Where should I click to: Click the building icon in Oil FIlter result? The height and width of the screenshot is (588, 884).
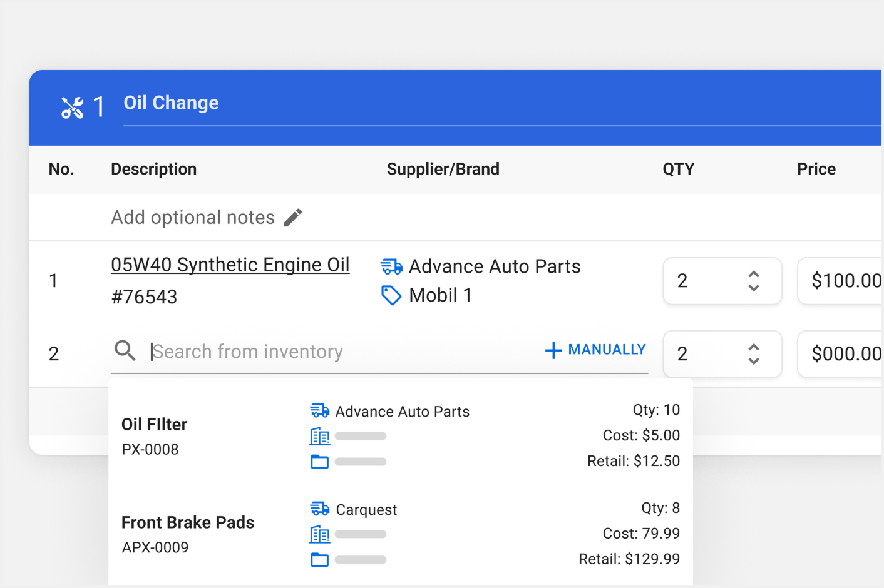click(x=320, y=437)
